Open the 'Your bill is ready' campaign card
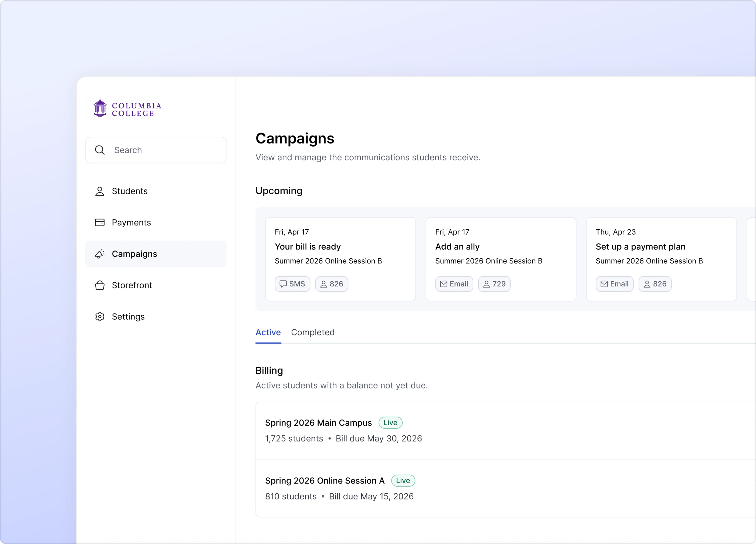756x544 pixels. [340, 259]
